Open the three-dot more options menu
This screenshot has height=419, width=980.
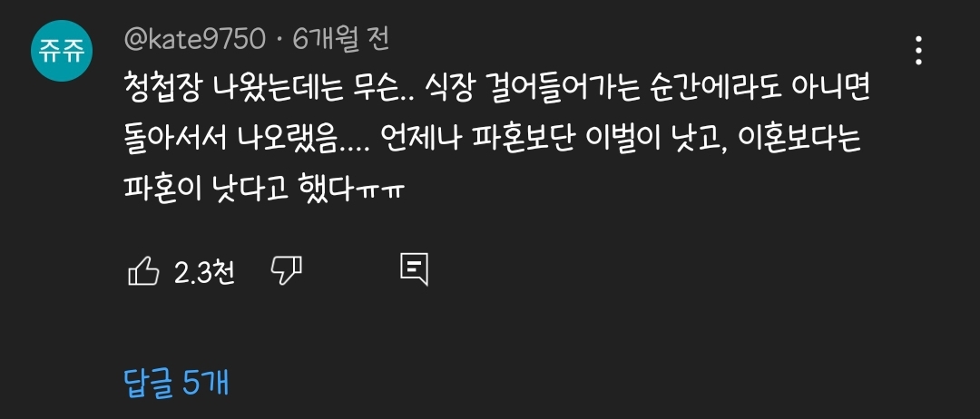point(918,51)
